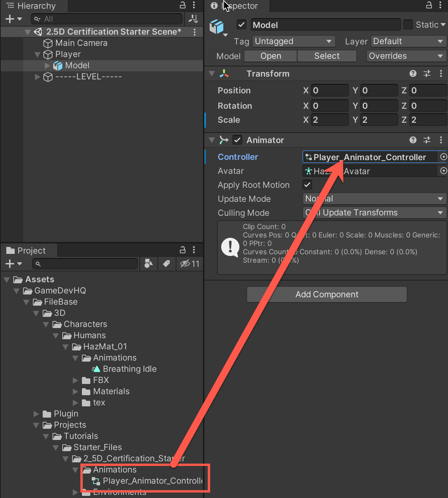Toggle the Static checkbox
Image resolution: width=448 pixels, height=498 pixels.
pos(408,24)
